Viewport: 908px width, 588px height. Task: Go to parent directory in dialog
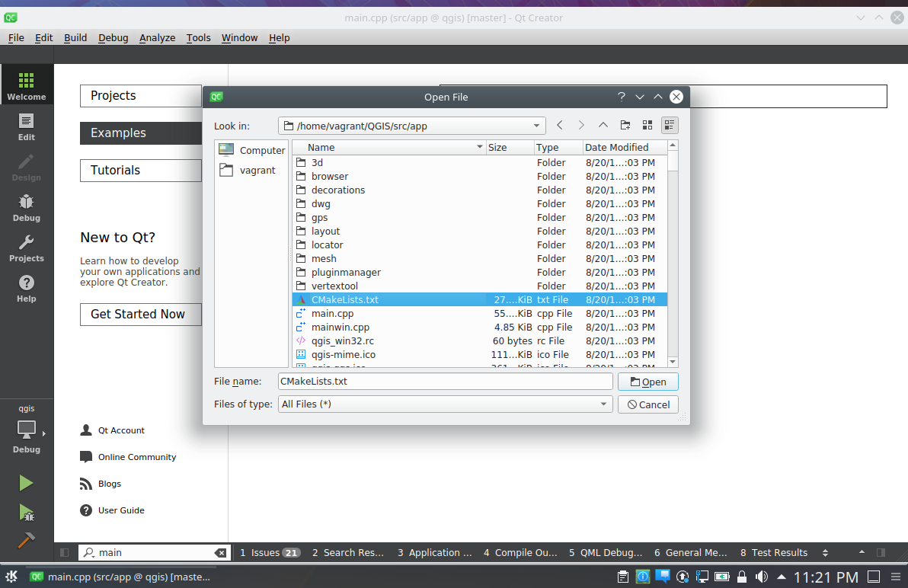(x=603, y=125)
